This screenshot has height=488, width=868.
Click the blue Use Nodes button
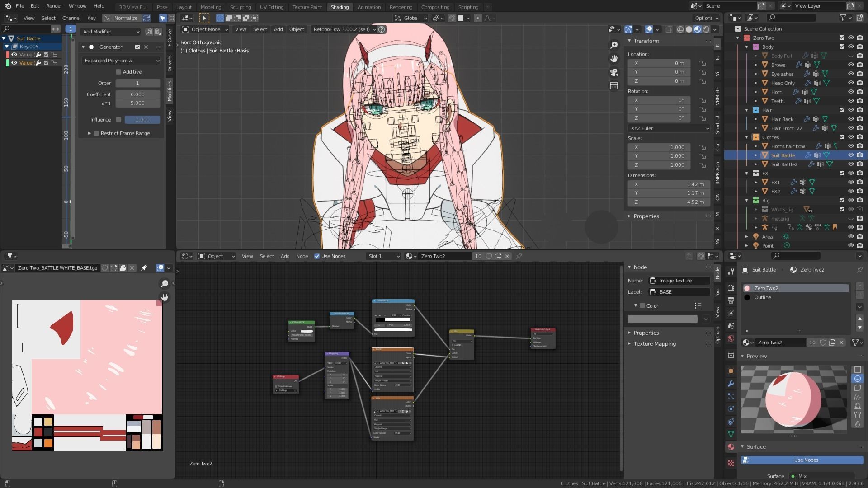[802, 460]
